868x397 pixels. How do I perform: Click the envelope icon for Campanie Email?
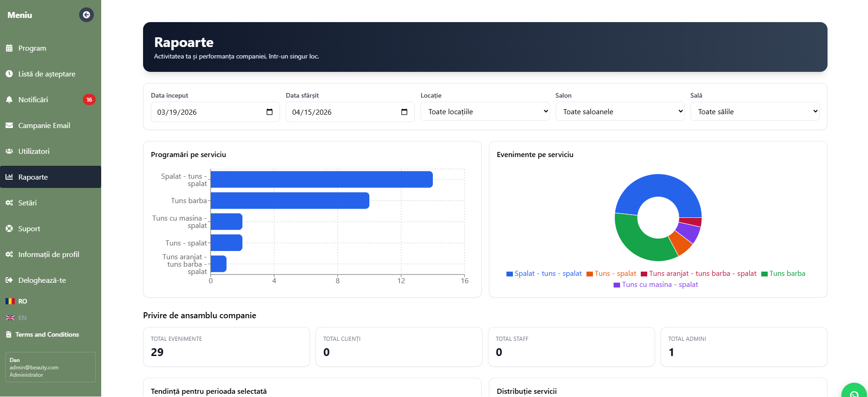9,125
